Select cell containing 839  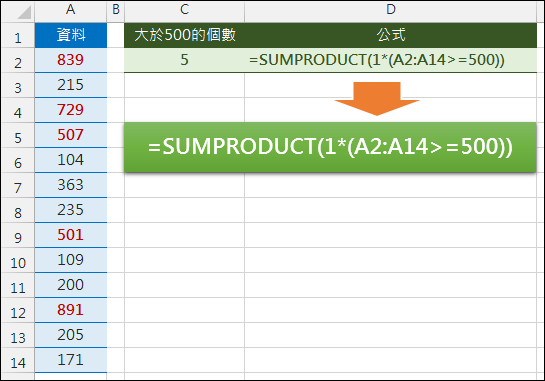[x=71, y=60]
